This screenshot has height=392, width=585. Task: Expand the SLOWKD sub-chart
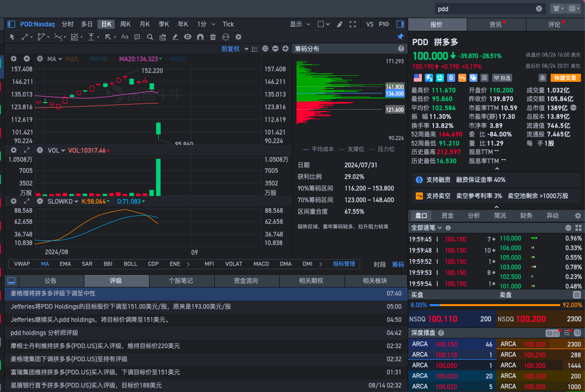27,201
